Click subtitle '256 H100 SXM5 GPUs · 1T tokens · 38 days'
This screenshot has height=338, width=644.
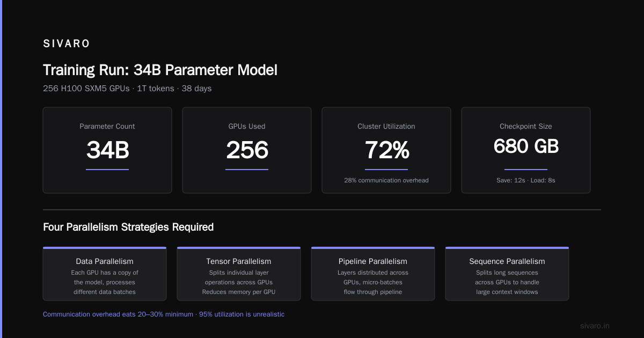click(127, 89)
